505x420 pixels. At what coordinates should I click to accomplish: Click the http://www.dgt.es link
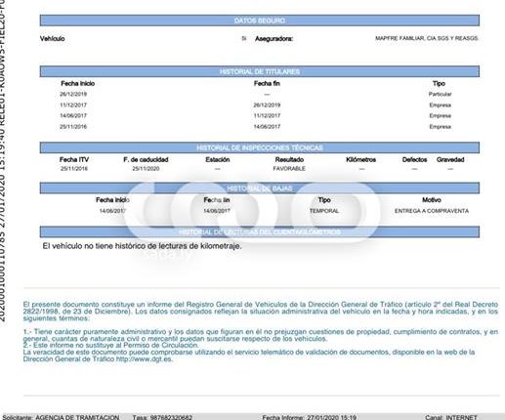[x=145, y=359]
